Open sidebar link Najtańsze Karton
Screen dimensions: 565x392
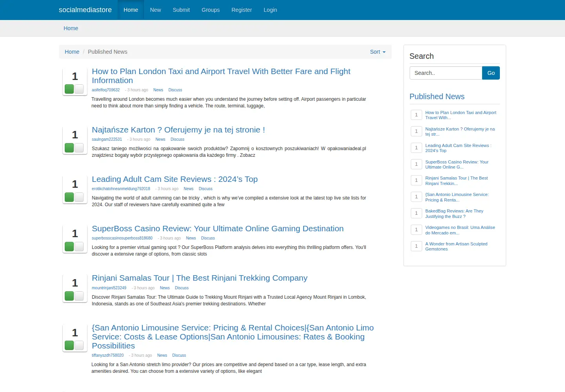point(460,131)
